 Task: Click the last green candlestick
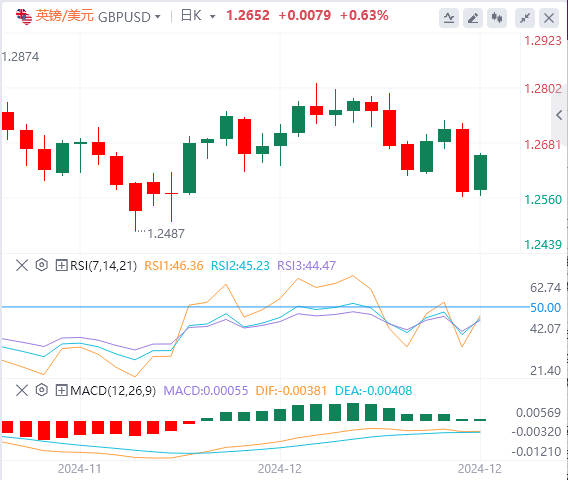coord(480,172)
